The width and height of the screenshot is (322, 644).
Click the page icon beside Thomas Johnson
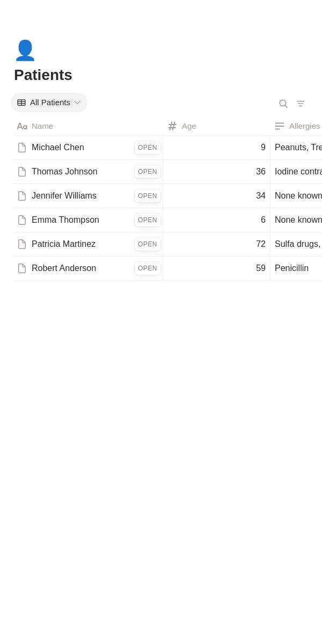coord(22,172)
